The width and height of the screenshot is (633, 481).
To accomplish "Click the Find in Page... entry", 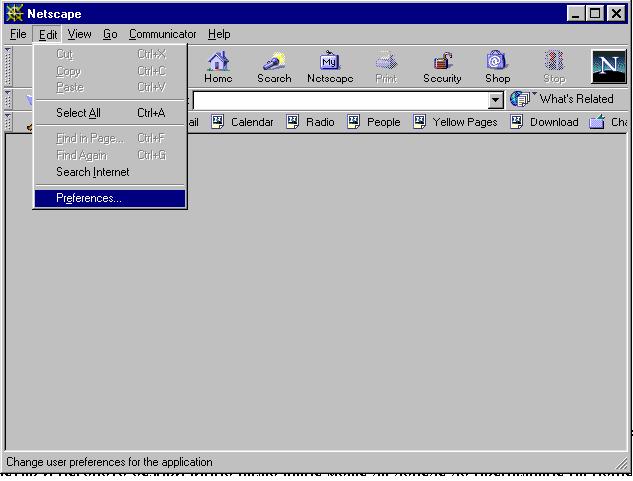I will pyautogui.click(x=110, y=139).
